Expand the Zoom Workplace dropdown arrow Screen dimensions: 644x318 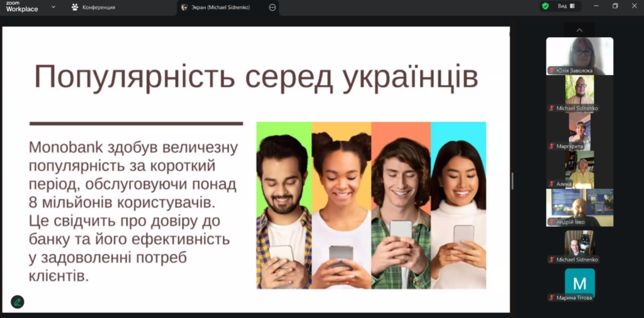pos(53,7)
